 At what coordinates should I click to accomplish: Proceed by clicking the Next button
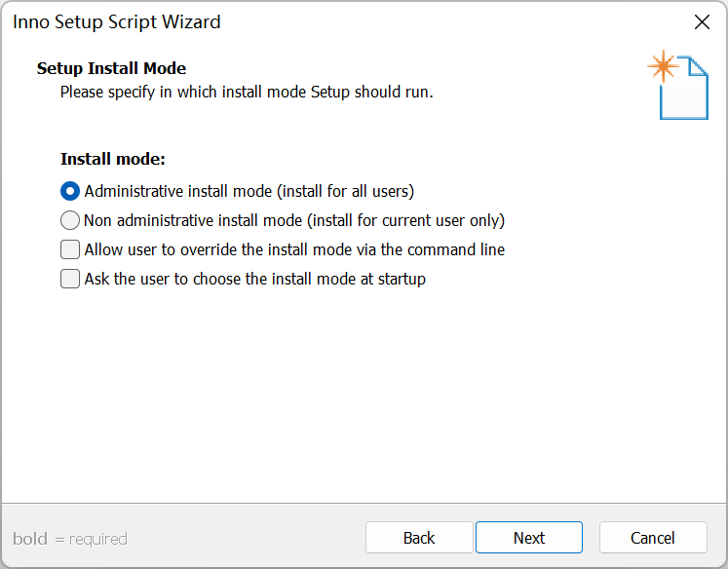click(x=529, y=538)
